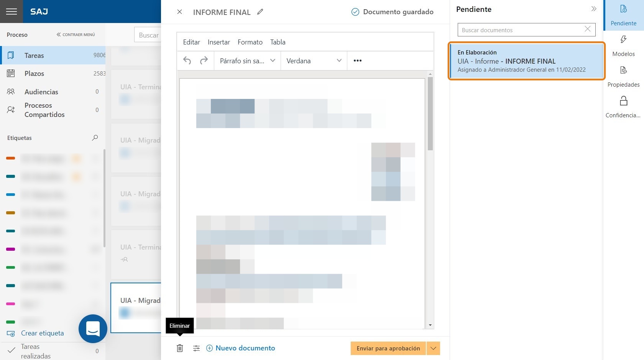644x360 pixels.
Task: Open the Formato menu
Action: pos(250,42)
